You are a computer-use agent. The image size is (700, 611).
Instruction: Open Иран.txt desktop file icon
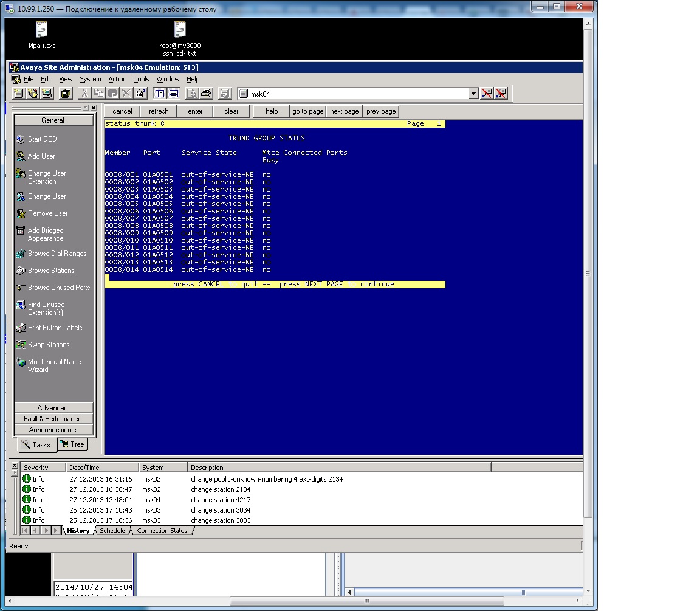point(41,36)
